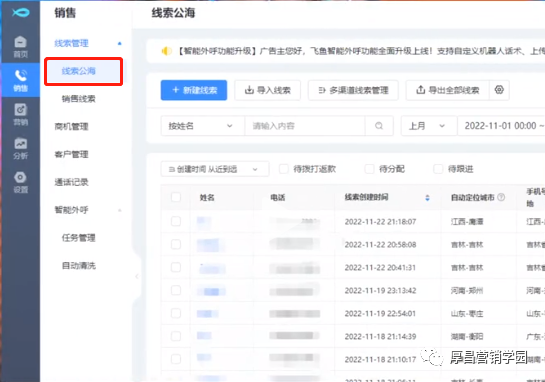This screenshot has width=545, height=382.
Task: Click the 河南-郑州 city cell
Action: (x=467, y=291)
